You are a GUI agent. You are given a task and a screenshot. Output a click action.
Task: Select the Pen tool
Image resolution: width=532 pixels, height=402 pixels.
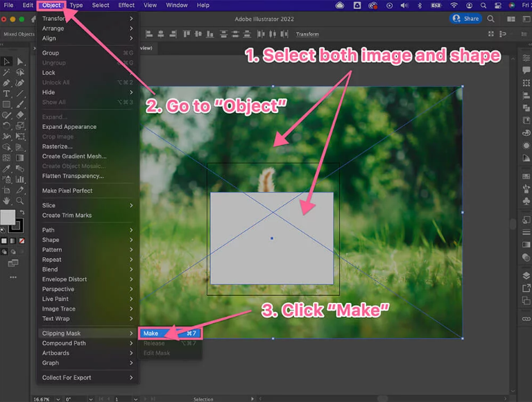6,83
